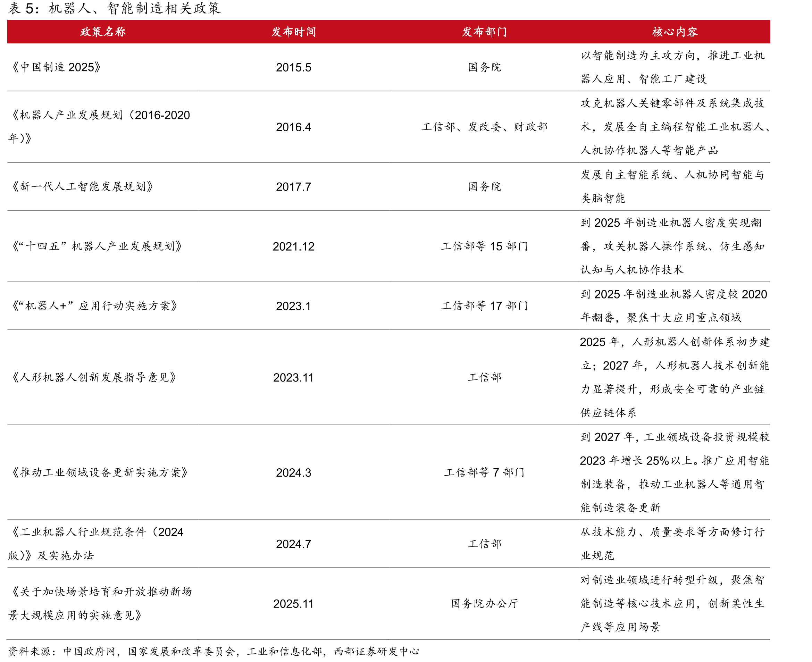Click '国务院办公厅' department cell
The width and height of the screenshot is (812, 662).
pyautogui.click(x=484, y=603)
